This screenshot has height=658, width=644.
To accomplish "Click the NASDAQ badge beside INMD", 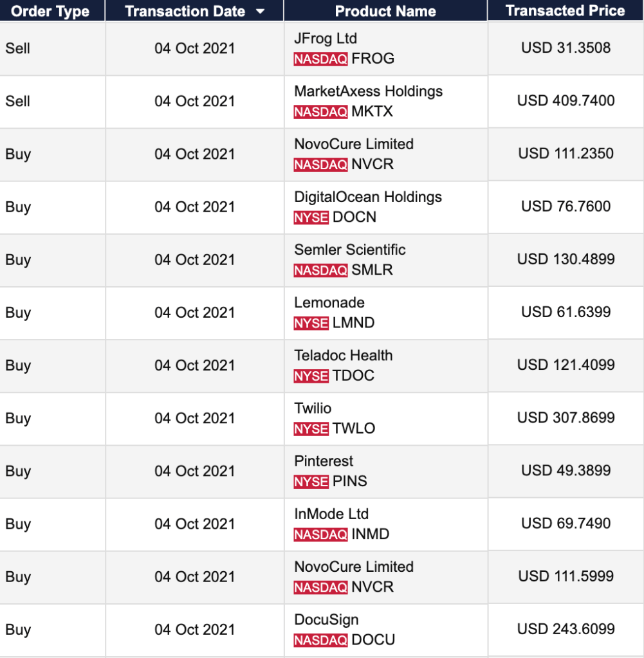I will pyautogui.click(x=320, y=534).
